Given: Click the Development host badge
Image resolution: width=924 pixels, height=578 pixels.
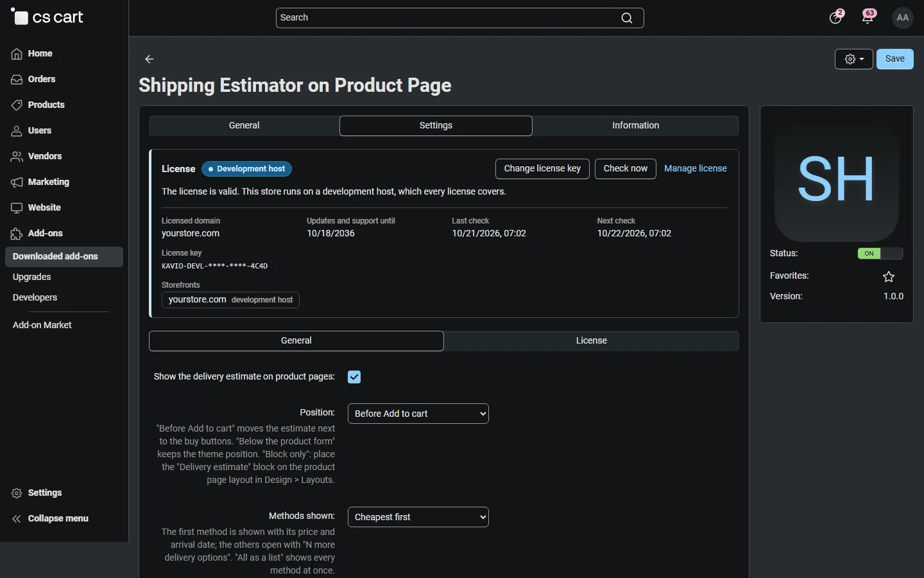Looking at the screenshot, I should [247, 169].
